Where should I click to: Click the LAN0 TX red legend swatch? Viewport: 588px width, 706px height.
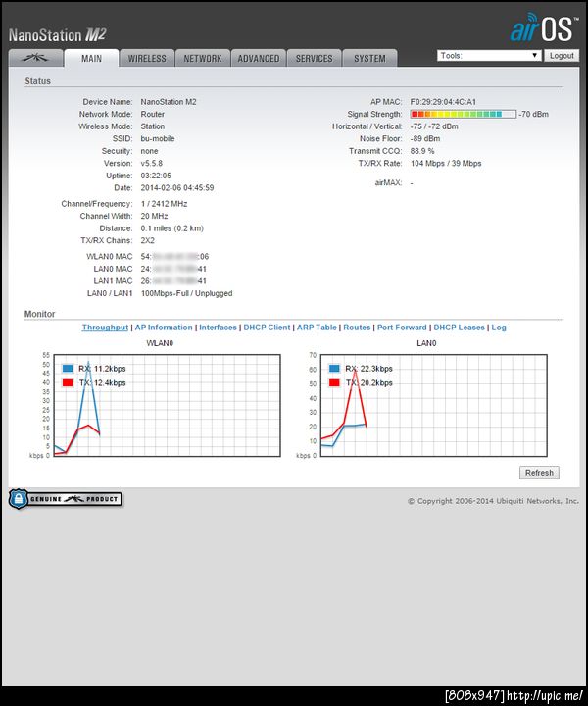coord(334,382)
